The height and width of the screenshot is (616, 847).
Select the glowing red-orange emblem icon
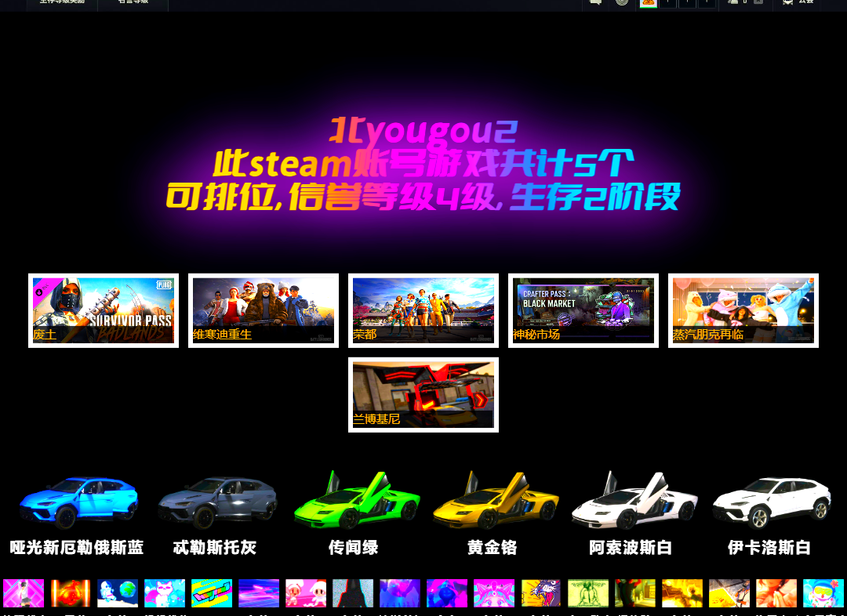coord(71,593)
